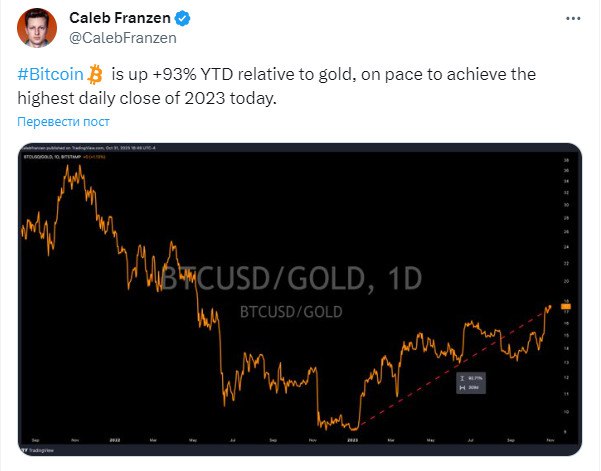601x471 pixels.
Task: Click the vertical range icon in tooltip
Action: click(x=462, y=378)
